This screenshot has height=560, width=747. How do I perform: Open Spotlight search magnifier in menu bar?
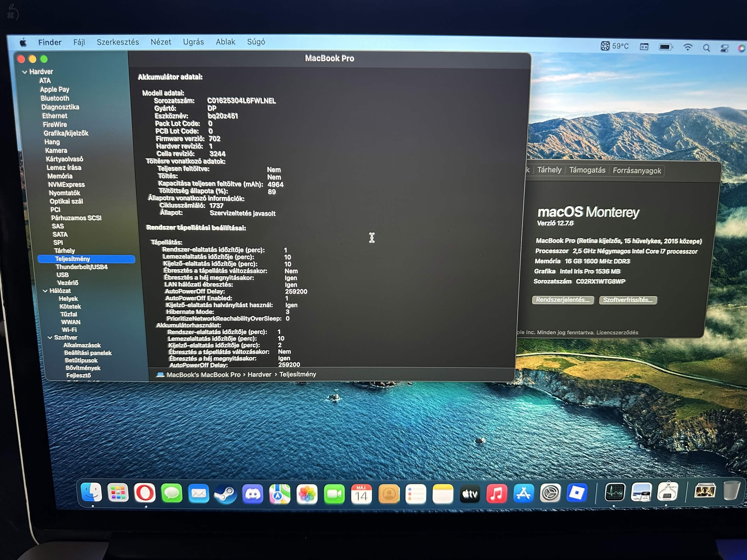coord(706,48)
